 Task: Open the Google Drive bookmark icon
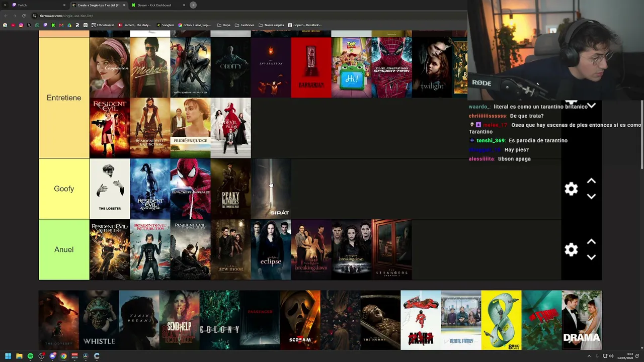tap(69, 25)
